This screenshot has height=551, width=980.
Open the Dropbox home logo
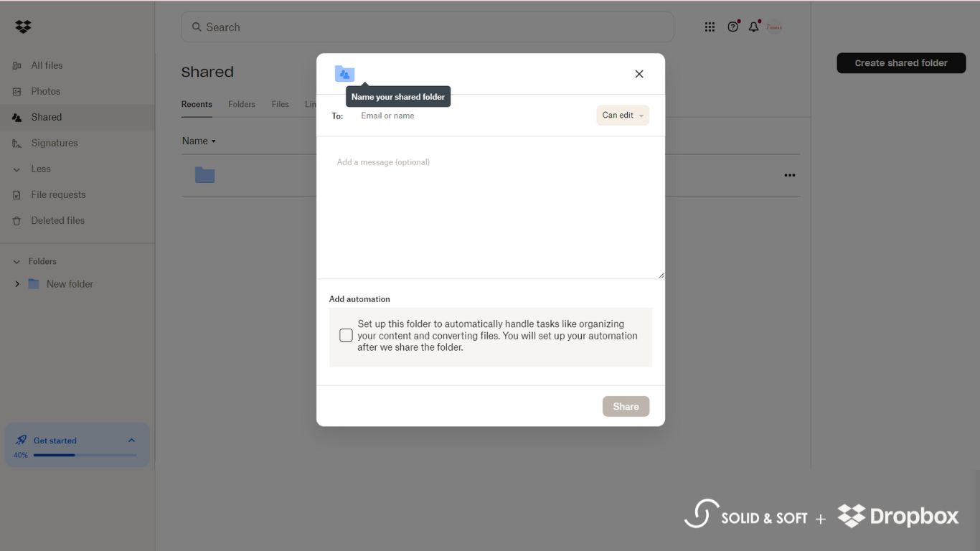pyautogui.click(x=23, y=26)
